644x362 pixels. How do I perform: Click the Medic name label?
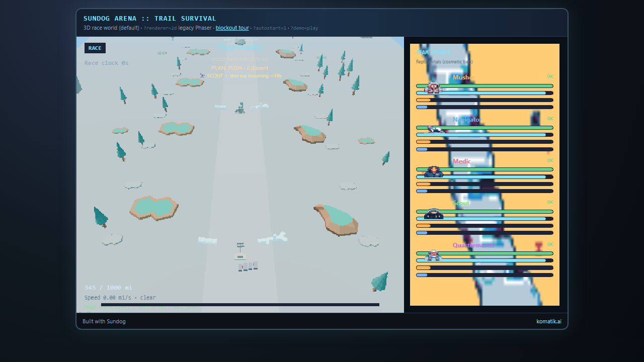point(462,161)
